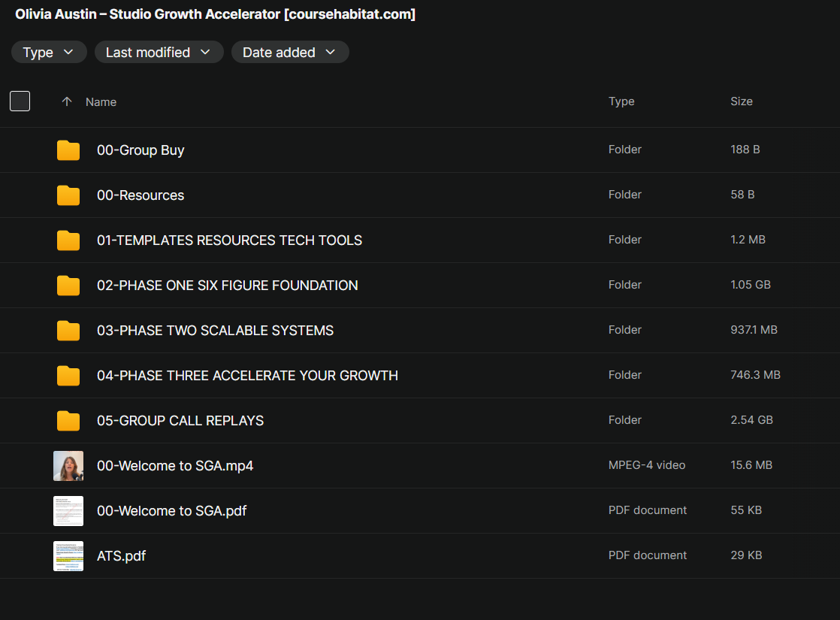This screenshot has height=620, width=840.
Task: Click the 03-PHASE TWO SCALABLE SYSTEMS folder icon
Action: pos(68,331)
